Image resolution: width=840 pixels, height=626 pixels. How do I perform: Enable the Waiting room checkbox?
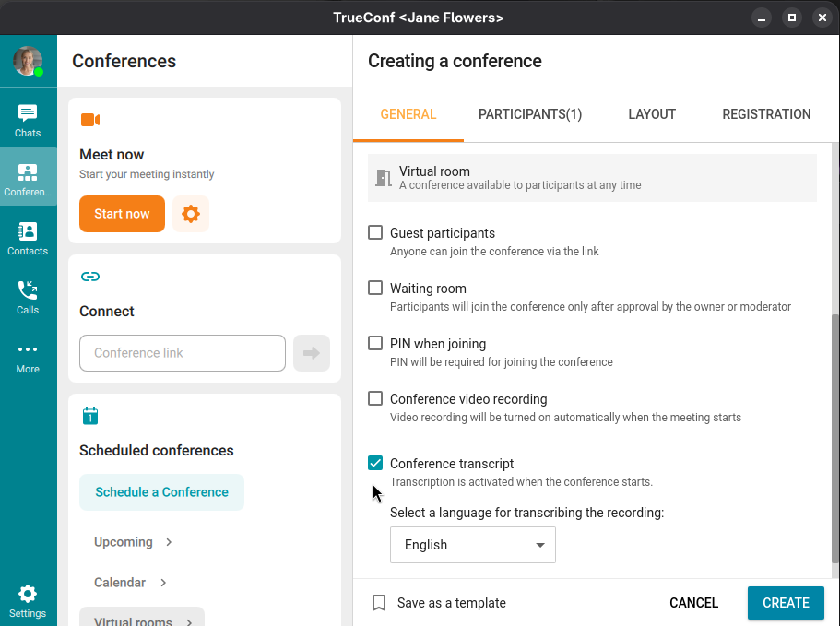pyautogui.click(x=375, y=288)
